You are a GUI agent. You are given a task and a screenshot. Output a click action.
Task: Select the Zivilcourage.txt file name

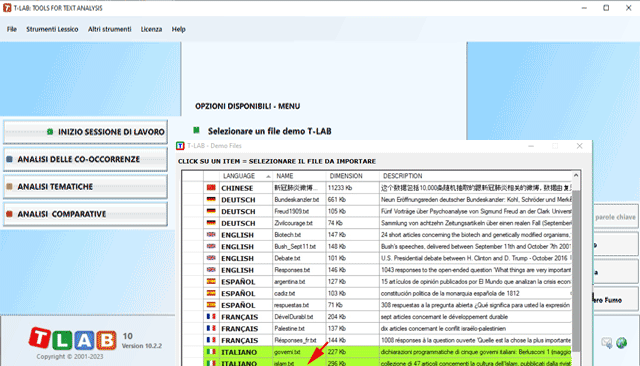293,223
